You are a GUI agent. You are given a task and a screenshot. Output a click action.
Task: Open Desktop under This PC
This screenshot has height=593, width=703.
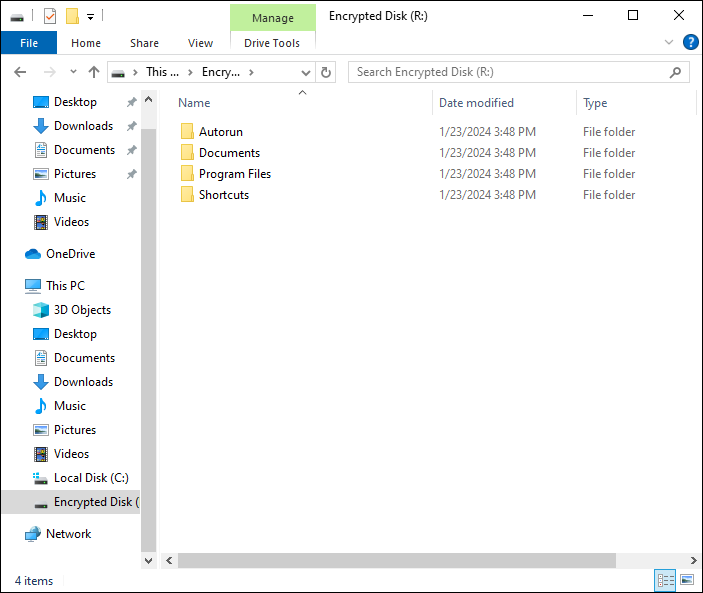[75, 334]
